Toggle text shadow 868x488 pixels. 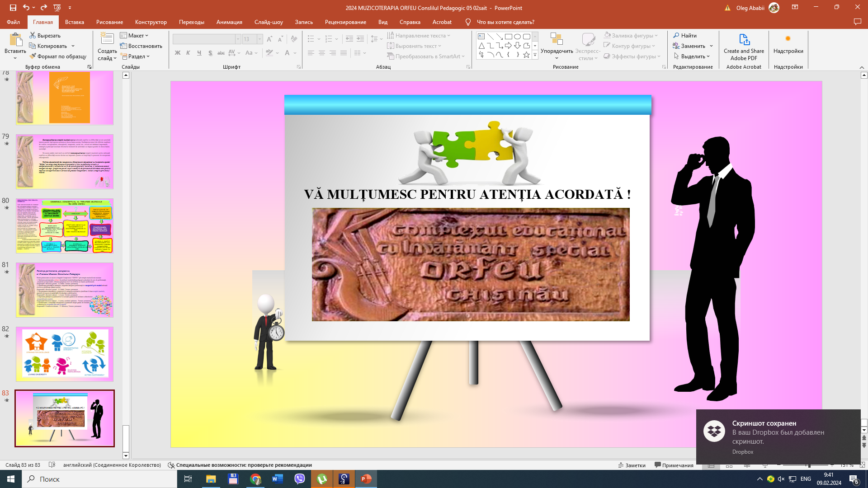tap(210, 53)
